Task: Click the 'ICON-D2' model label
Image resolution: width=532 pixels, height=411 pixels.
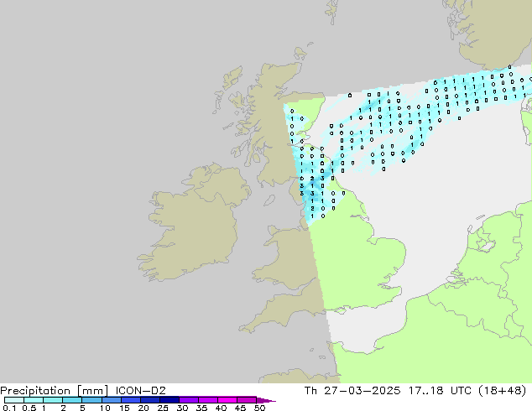Action: click(140, 391)
